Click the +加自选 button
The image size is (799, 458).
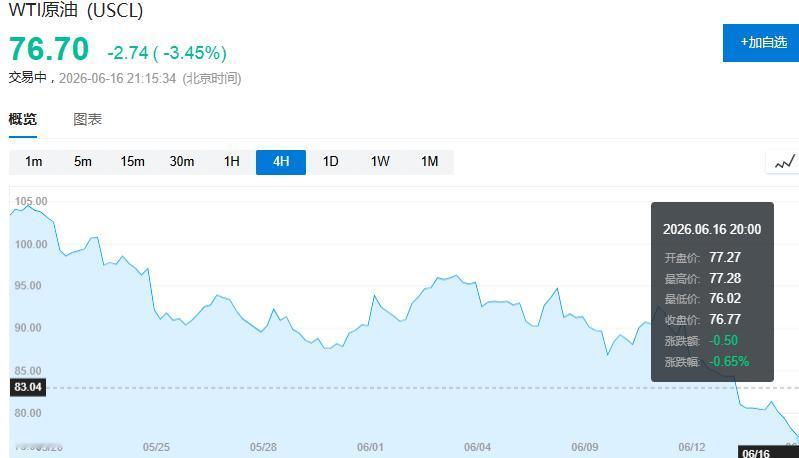[x=761, y=43]
